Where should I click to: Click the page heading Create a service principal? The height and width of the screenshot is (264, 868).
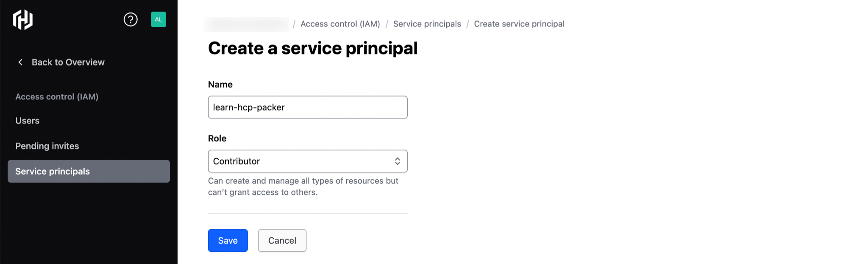[x=312, y=48]
